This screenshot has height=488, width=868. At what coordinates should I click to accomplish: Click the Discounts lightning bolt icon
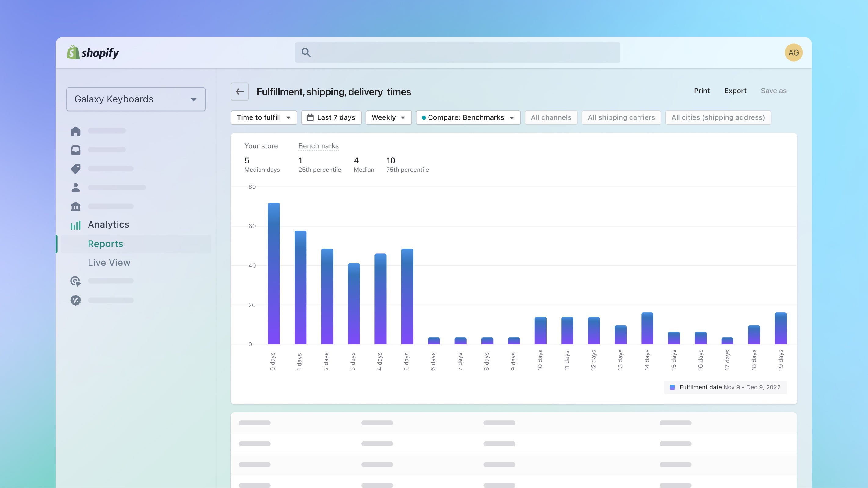pos(75,300)
